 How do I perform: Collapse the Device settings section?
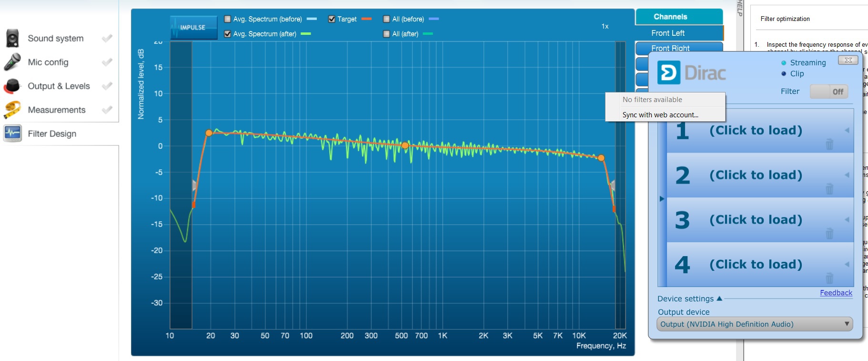point(719,299)
